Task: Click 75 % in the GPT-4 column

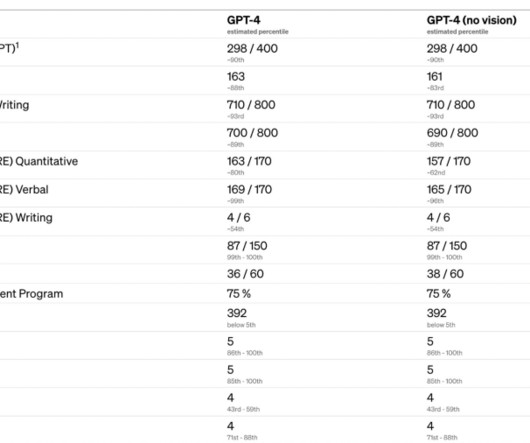Action: click(239, 294)
